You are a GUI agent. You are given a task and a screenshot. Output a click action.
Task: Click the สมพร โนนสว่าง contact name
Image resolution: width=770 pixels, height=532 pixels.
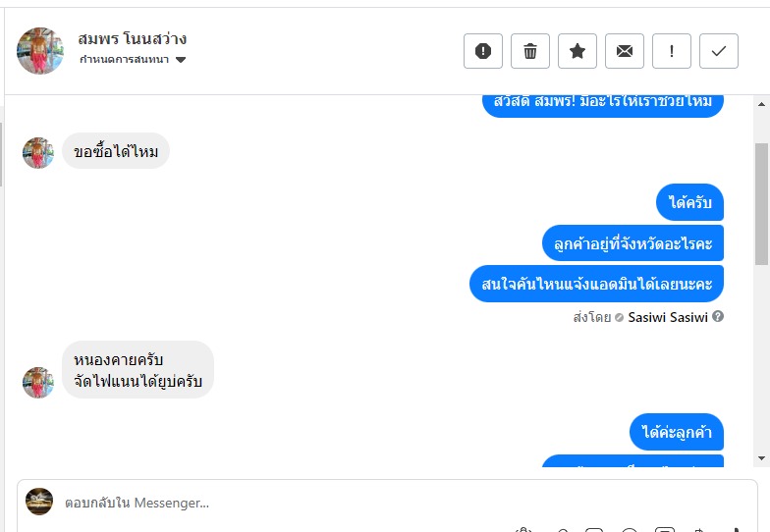click(x=132, y=38)
